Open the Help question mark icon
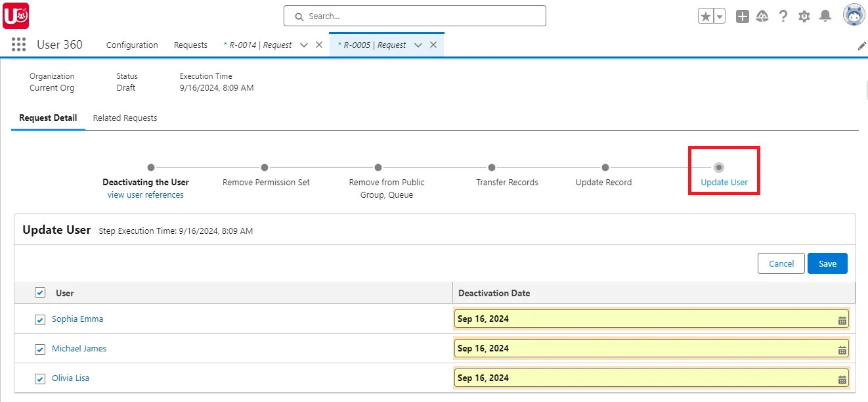Screen dimensions: 868x402 coord(783,16)
